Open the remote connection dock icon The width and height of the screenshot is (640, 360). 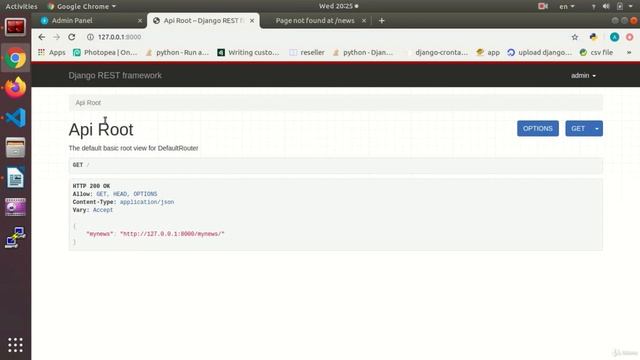pyautogui.click(x=16, y=238)
